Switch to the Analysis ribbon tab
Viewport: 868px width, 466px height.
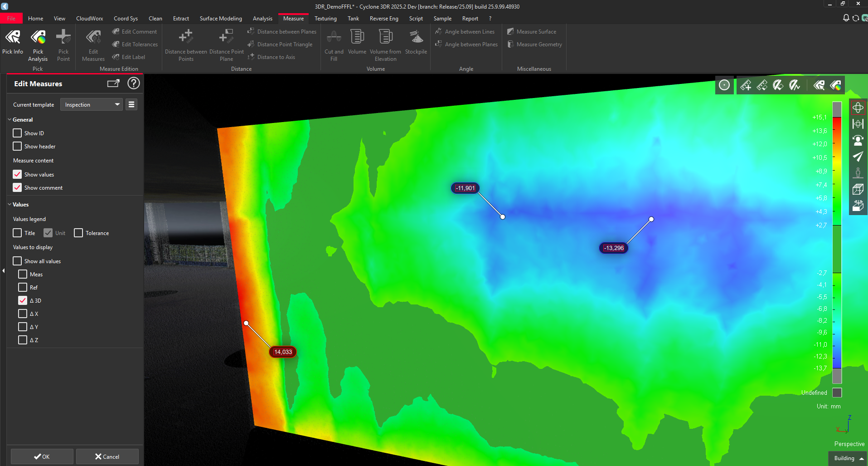262,19
